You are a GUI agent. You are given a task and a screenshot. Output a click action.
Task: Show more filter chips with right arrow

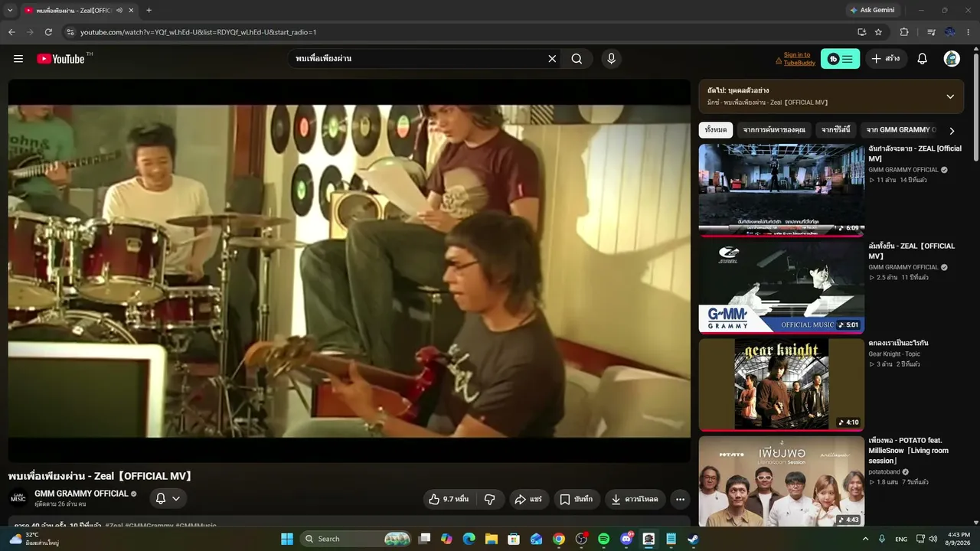(952, 131)
